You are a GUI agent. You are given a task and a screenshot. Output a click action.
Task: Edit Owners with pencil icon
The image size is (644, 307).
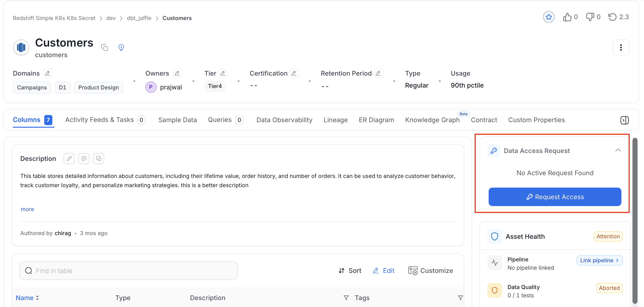coord(177,73)
